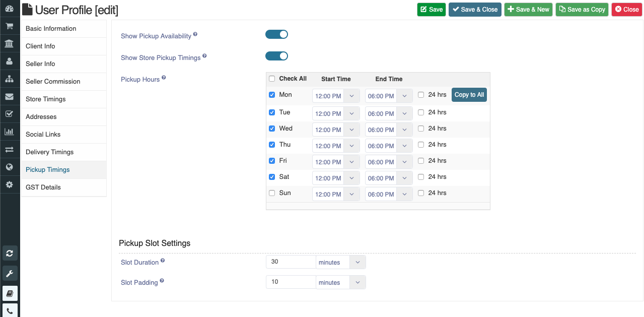This screenshot has height=317, width=644.
Task: Open Slot Duration minutes unit dropdown
Action: [x=341, y=262]
